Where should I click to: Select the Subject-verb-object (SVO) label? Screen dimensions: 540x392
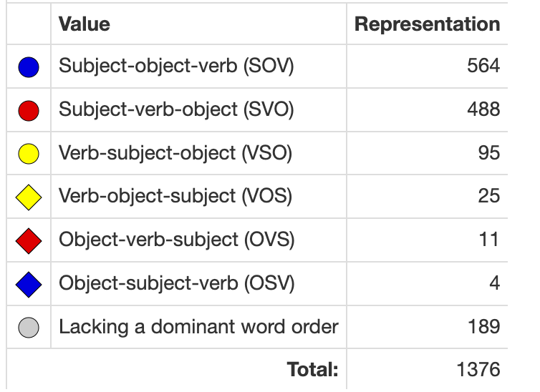(176, 109)
